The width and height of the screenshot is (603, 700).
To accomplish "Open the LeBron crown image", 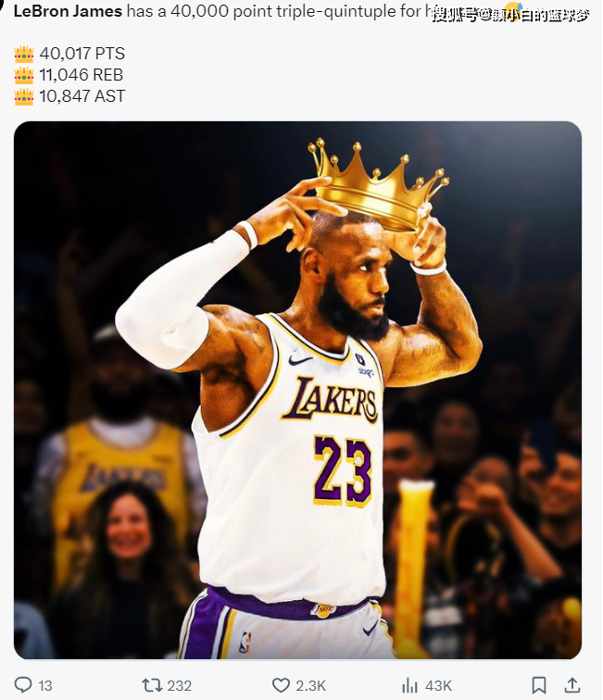I will [297, 390].
